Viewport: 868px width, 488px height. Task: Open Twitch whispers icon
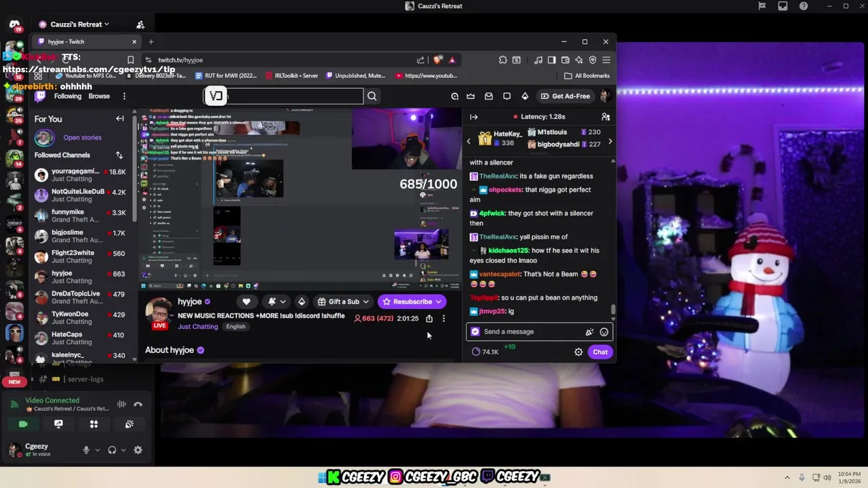tap(507, 96)
